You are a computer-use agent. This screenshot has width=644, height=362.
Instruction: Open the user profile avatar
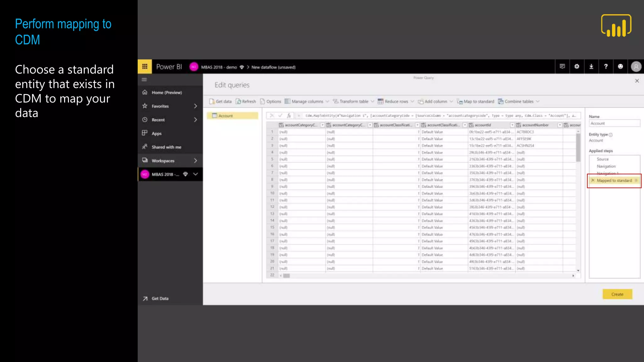click(636, 67)
